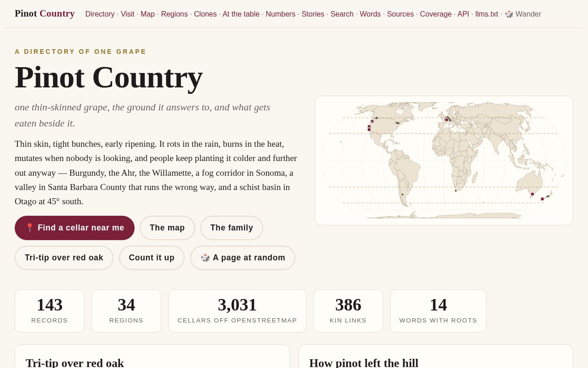
Task: Click the 386 Kin links card
Action: click(348, 311)
